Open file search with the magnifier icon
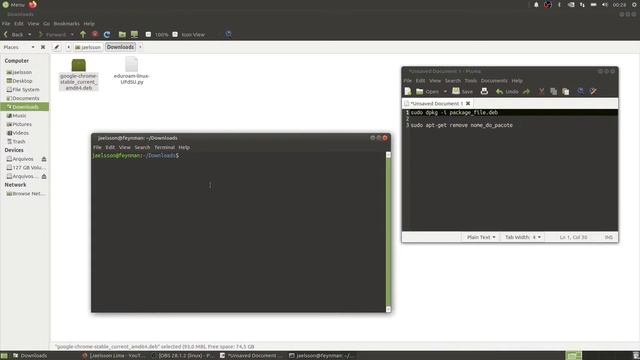 229,35
